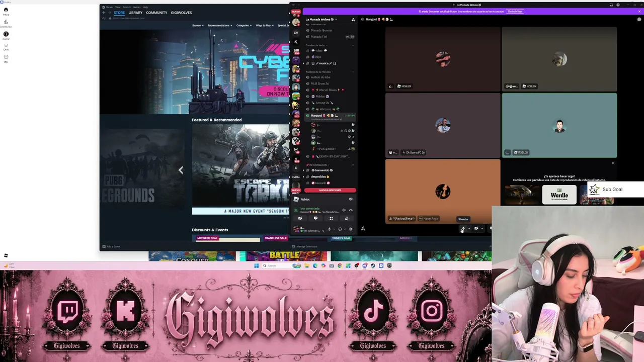Viewport: 644px width, 362px height.
Task: Join the Marvel Rivals voice channel
Action: point(330,90)
